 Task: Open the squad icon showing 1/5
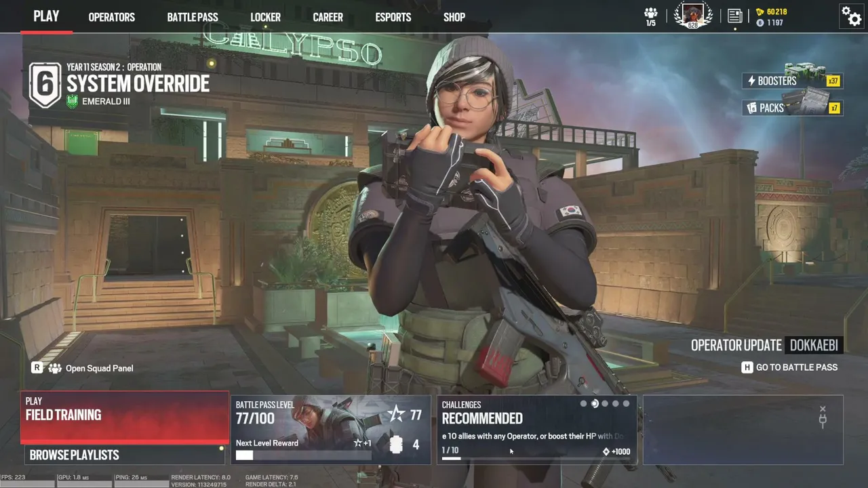pyautogui.click(x=651, y=17)
